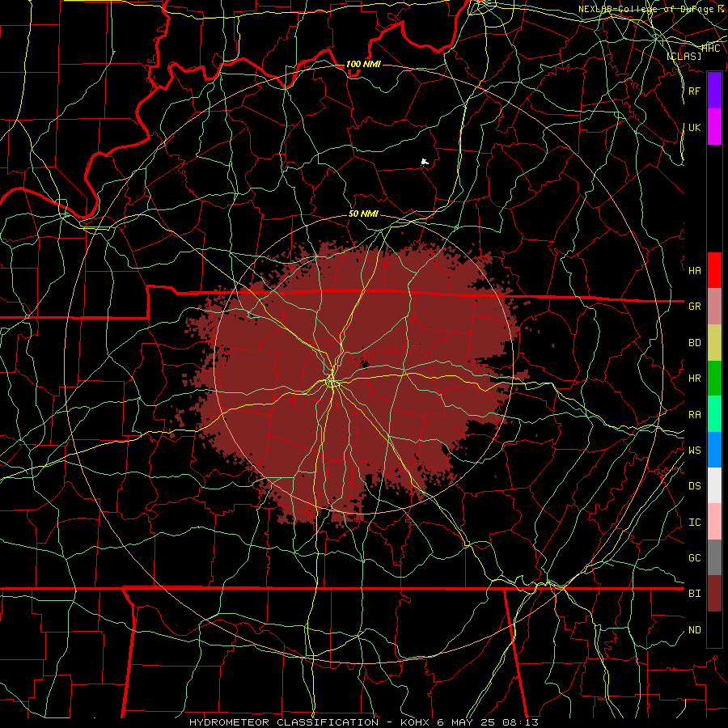
Task: Click the 'DS' legend label text
Action: click(x=694, y=486)
